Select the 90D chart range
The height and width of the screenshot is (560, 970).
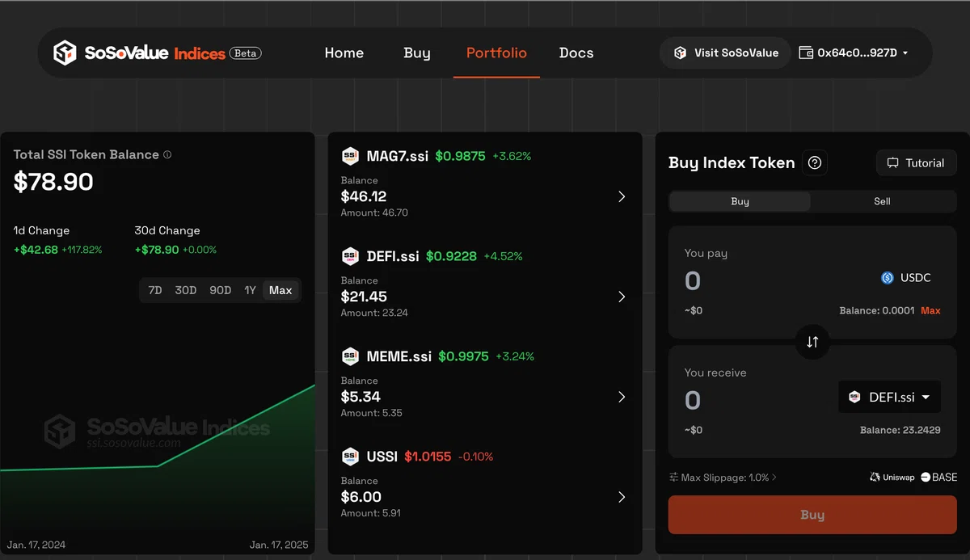[x=220, y=290]
